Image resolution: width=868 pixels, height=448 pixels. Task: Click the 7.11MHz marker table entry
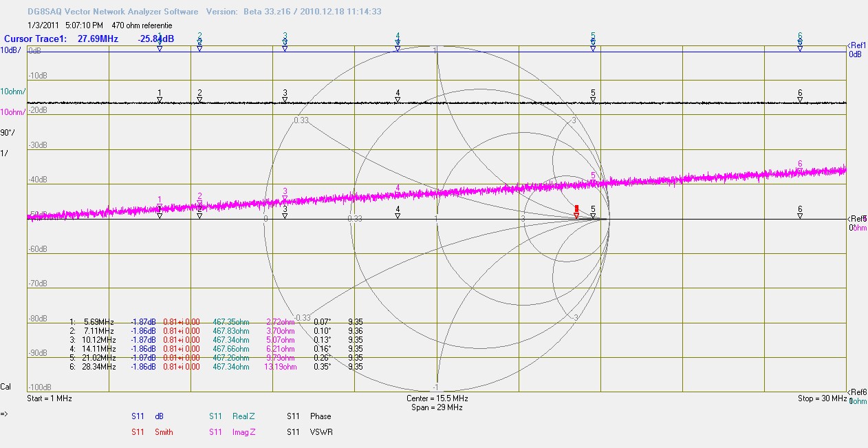(x=99, y=330)
